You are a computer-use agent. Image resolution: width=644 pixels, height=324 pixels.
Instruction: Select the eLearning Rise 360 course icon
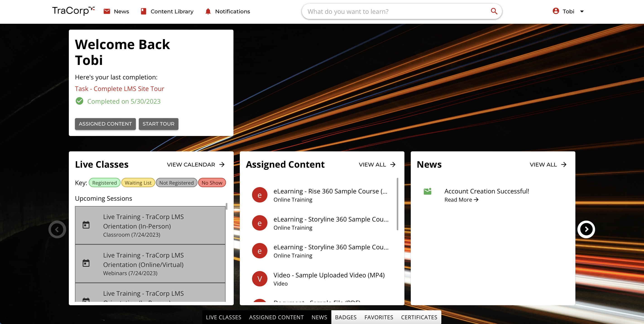(260, 195)
